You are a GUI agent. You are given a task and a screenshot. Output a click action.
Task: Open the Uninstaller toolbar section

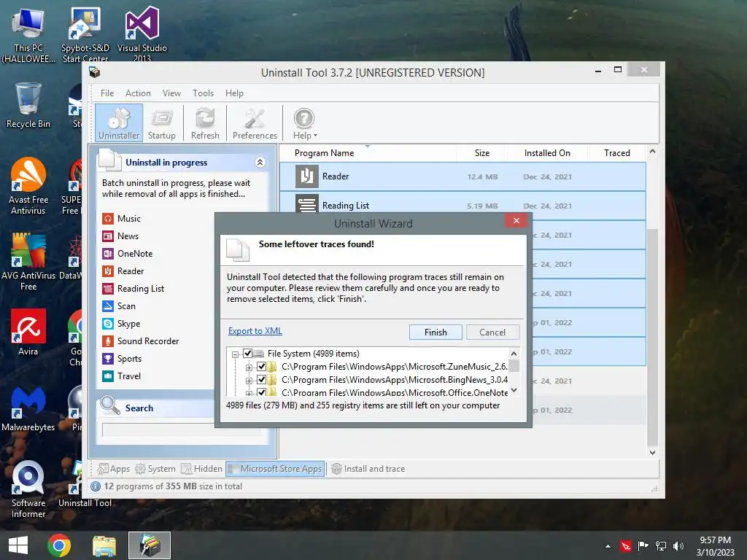click(119, 123)
